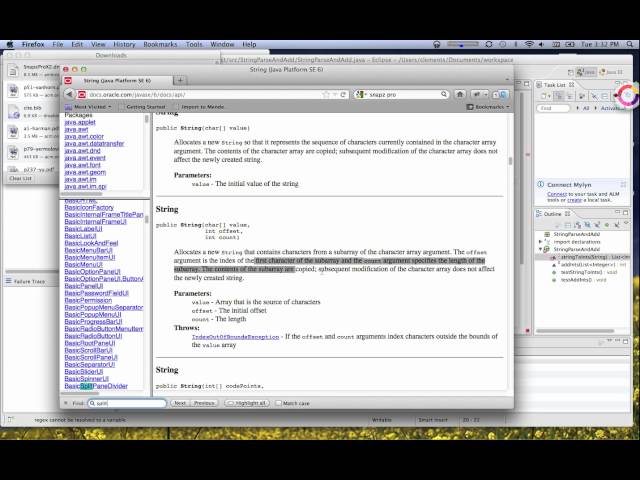
Task: Open the Import to Mendeley bookmark
Action: click(x=202, y=107)
